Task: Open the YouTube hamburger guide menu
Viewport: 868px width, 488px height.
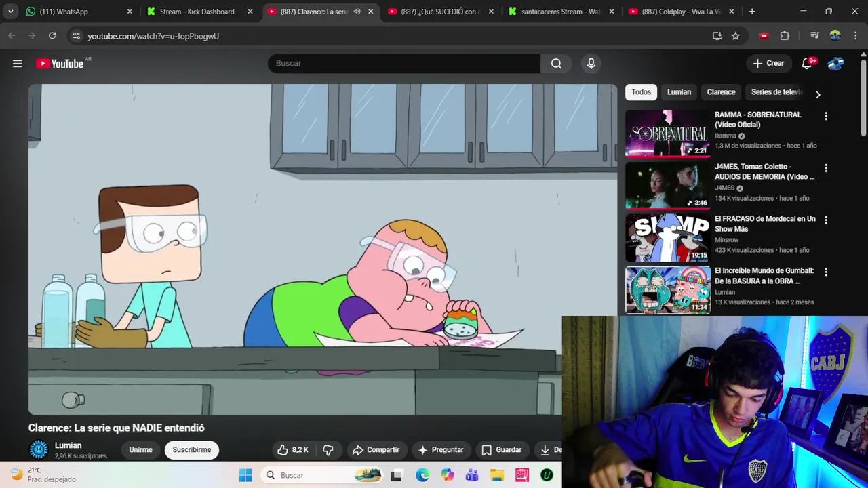Action: [18, 63]
